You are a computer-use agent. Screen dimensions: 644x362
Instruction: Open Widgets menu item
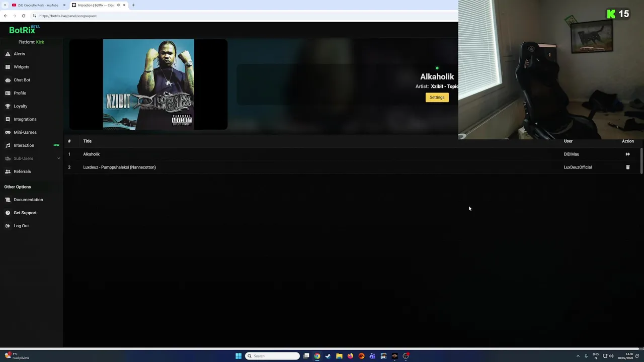(21, 67)
